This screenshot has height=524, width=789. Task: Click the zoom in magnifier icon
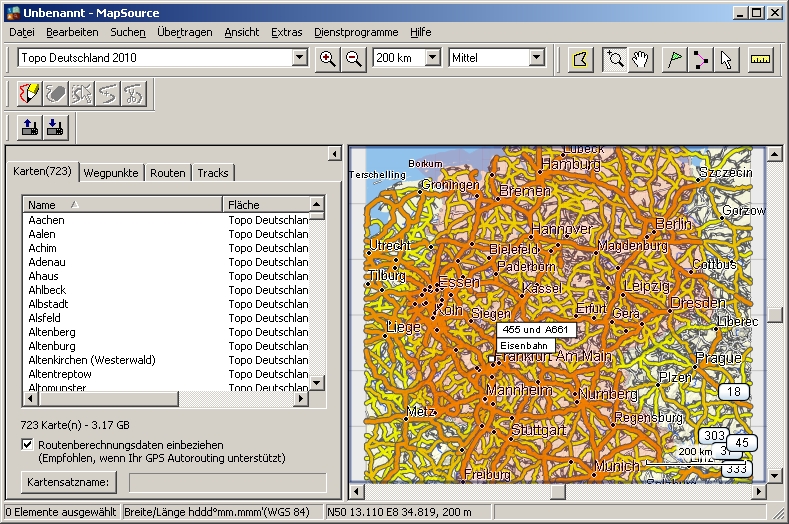[x=328, y=59]
